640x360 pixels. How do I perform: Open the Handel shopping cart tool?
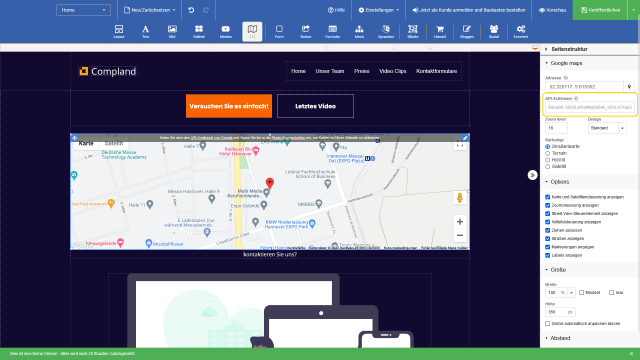coord(440,31)
